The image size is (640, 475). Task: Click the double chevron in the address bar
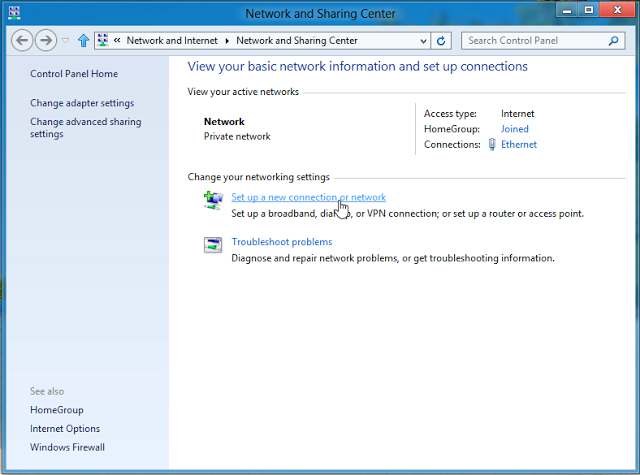(x=117, y=40)
